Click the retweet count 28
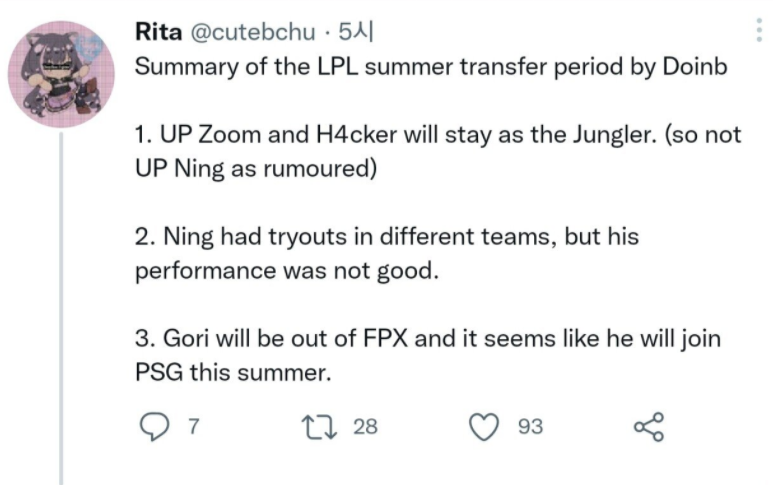Screen dimensions: 773x485 (x=365, y=427)
